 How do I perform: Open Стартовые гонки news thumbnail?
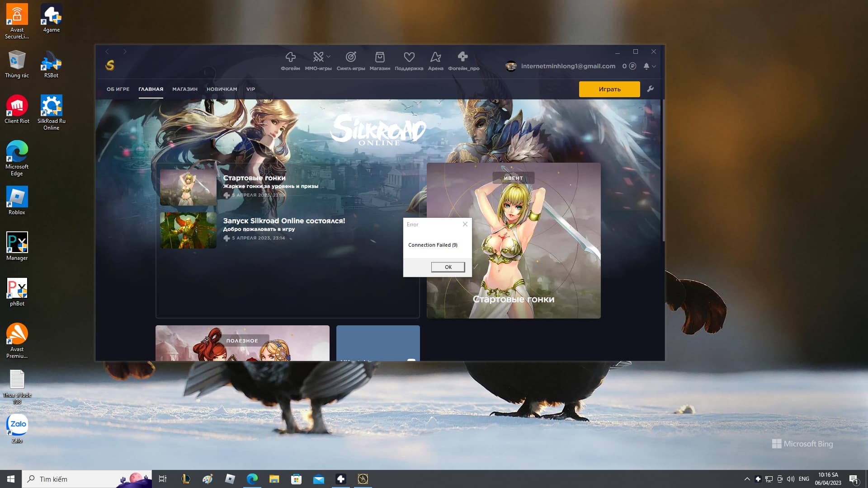click(188, 188)
